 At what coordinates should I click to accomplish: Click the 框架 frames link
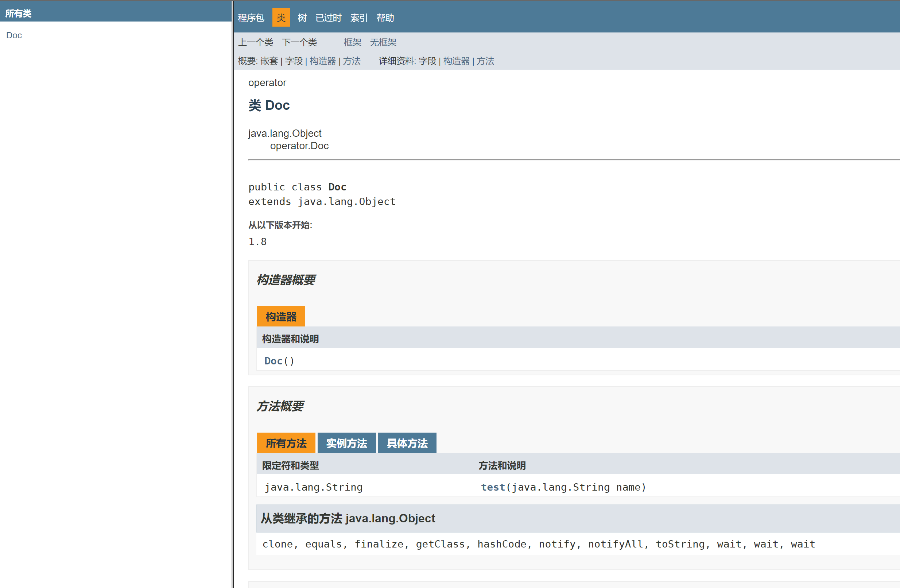[x=352, y=42]
